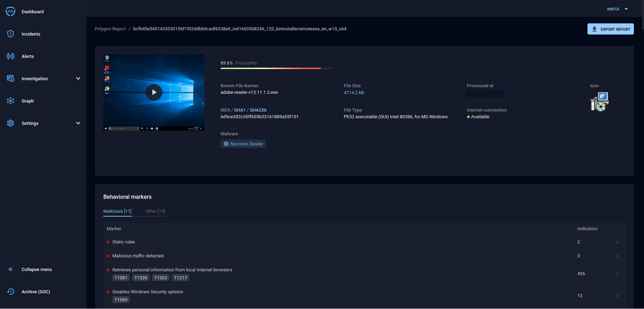Open the NIKITA user dropdown arrow
Image resolution: width=644 pixels, height=309 pixels.
(626, 9)
